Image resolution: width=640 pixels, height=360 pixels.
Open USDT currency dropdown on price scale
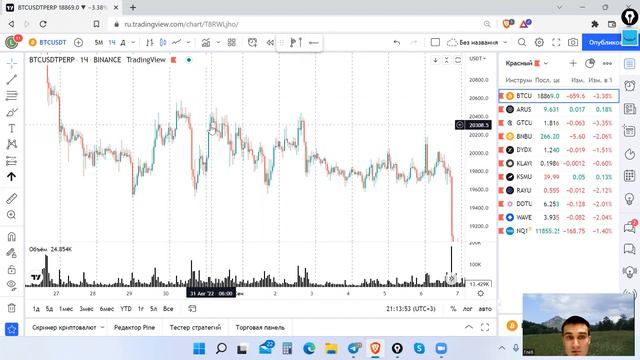tap(478, 59)
